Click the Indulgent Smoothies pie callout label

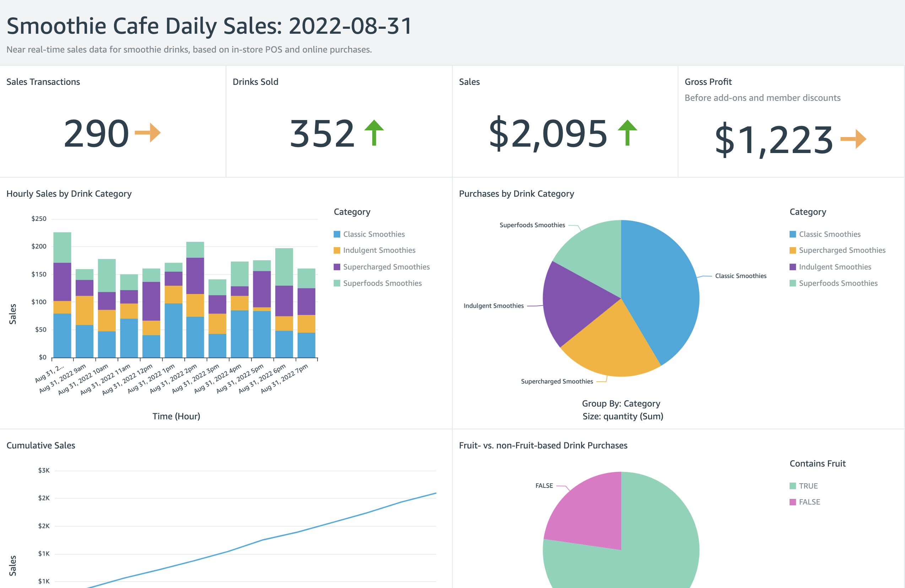point(494,306)
